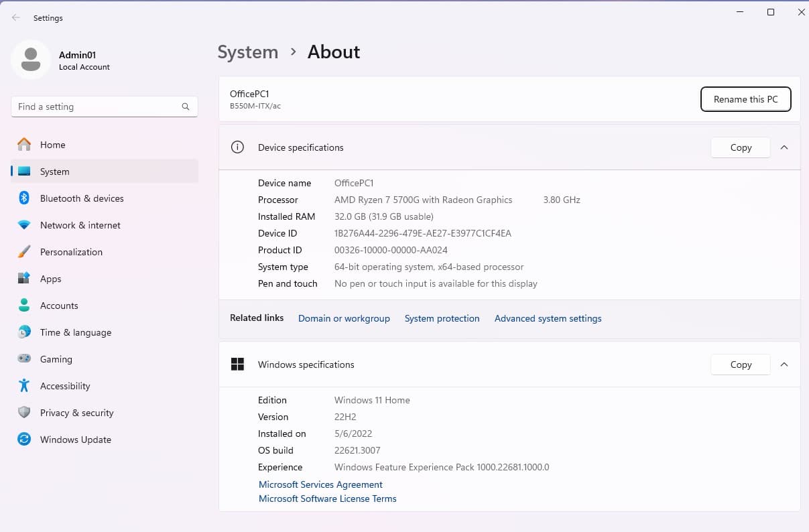
Task: Click the Bluetooth icon in sidebar
Action: point(24,198)
